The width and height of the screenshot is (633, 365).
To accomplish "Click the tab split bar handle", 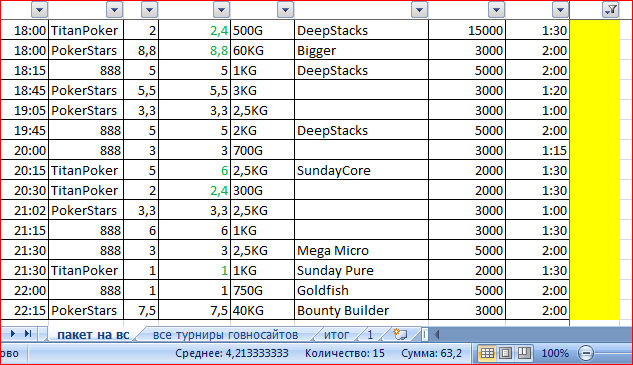I will 425,334.
